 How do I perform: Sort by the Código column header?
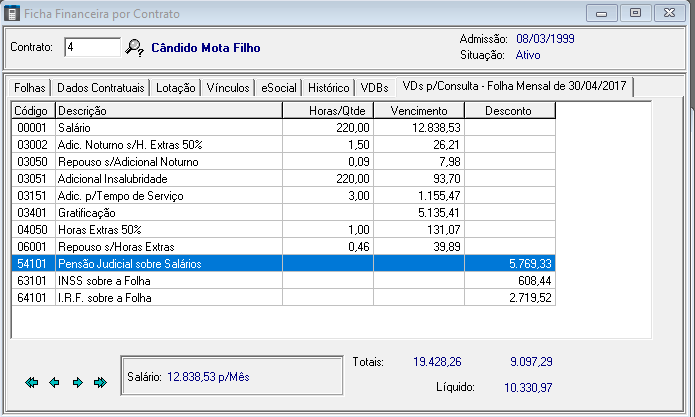click(33, 110)
